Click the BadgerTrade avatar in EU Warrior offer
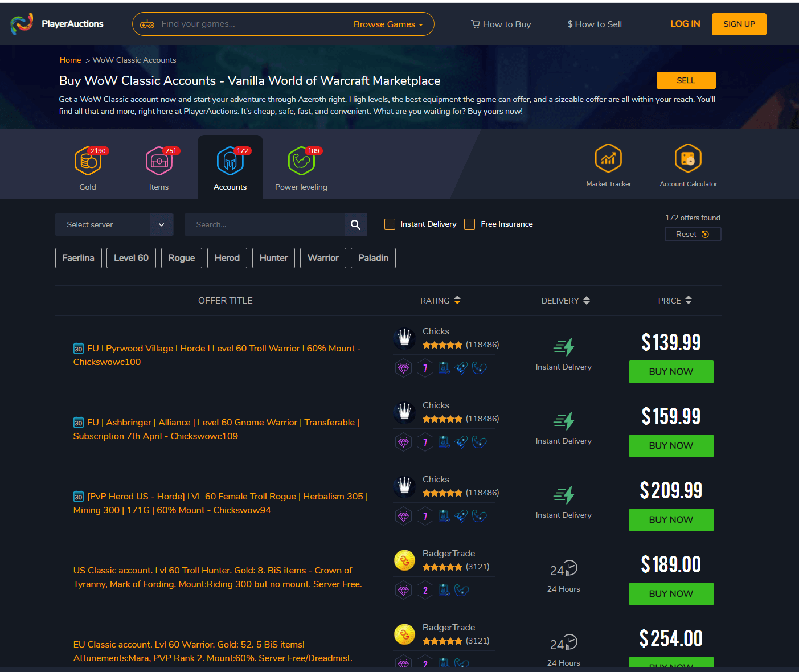The image size is (799, 672). (404, 634)
